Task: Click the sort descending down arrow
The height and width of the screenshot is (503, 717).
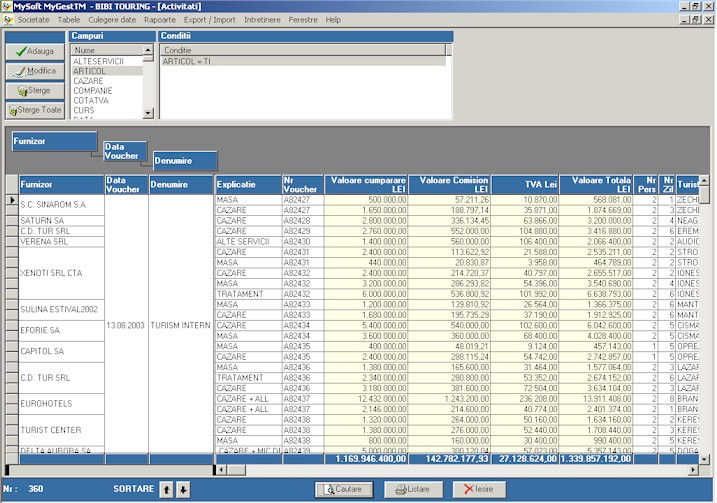Action: pyautogui.click(x=183, y=489)
